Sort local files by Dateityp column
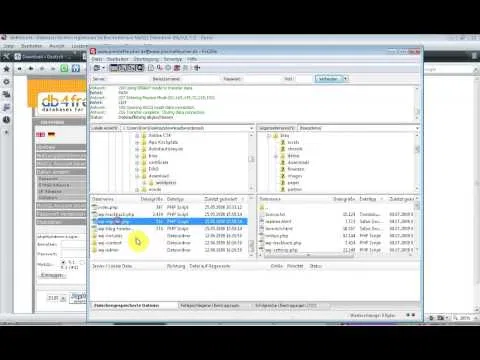The height and width of the screenshot is (360, 480). coord(184,199)
